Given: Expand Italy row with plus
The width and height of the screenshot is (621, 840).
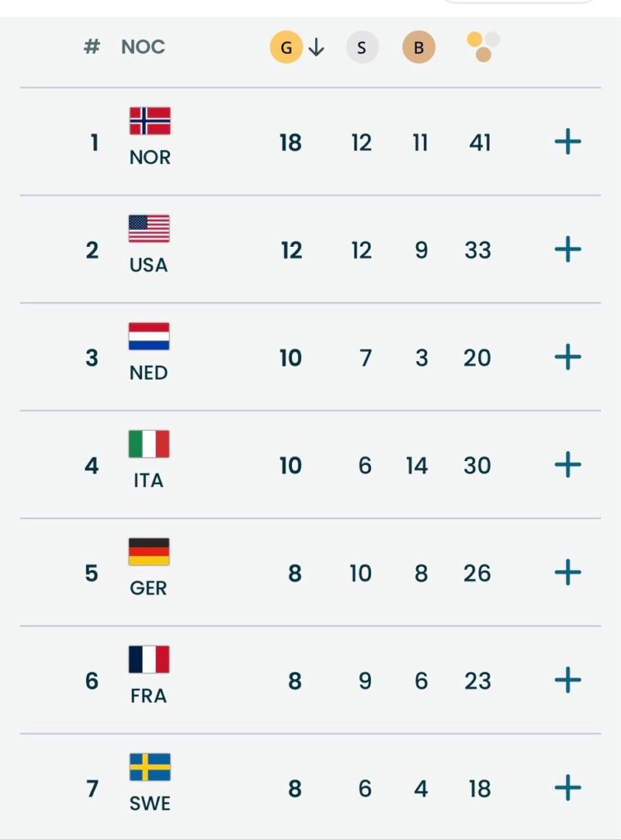Looking at the screenshot, I should [x=568, y=465].
